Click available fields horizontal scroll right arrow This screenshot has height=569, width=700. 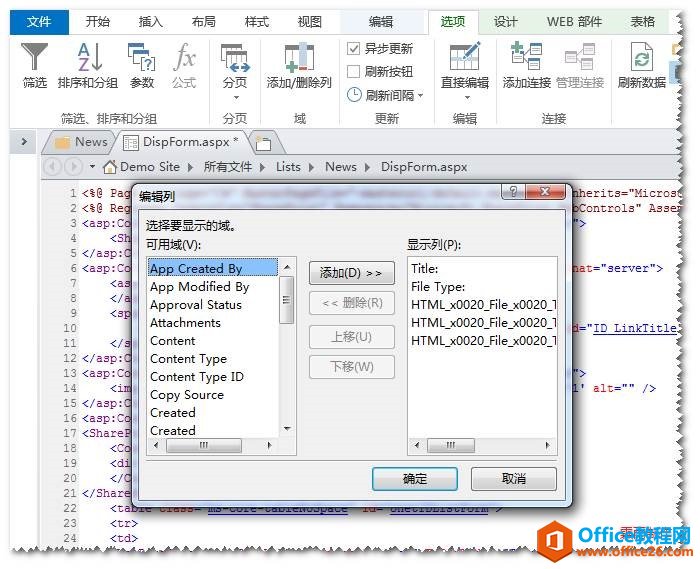point(269,445)
